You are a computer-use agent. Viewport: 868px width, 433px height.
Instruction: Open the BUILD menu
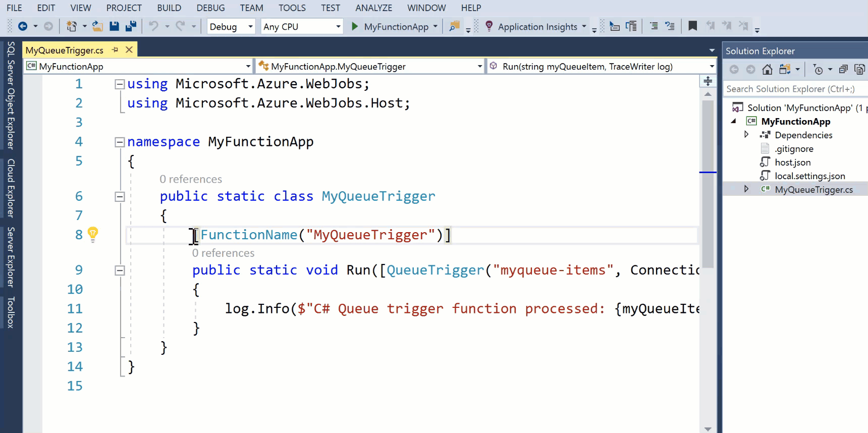[x=169, y=8]
